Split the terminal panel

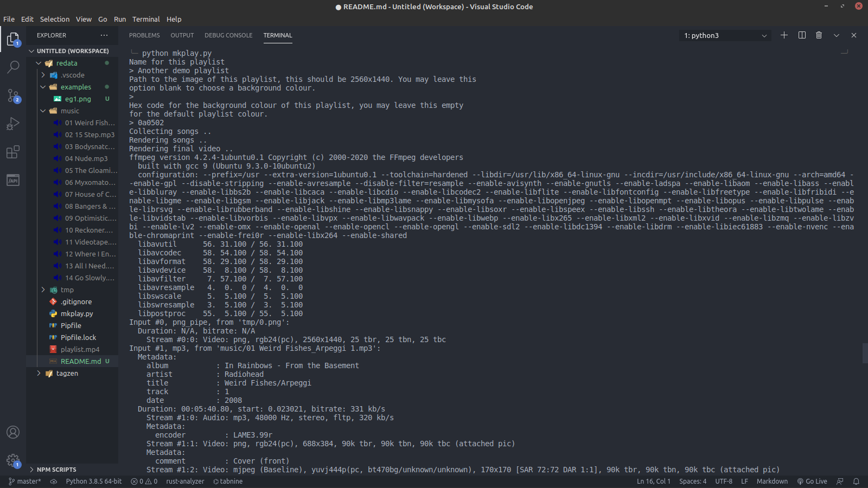pyautogui.click(x=802, y=35)
